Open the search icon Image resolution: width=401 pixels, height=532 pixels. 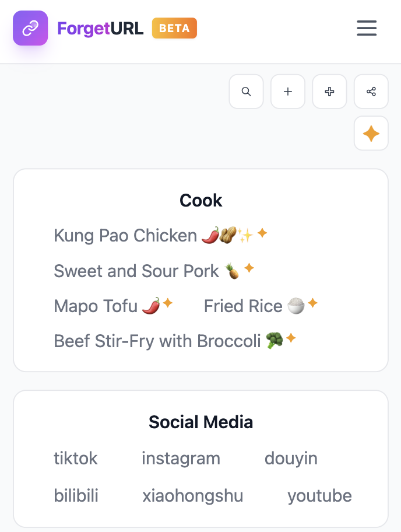point(246,92)
